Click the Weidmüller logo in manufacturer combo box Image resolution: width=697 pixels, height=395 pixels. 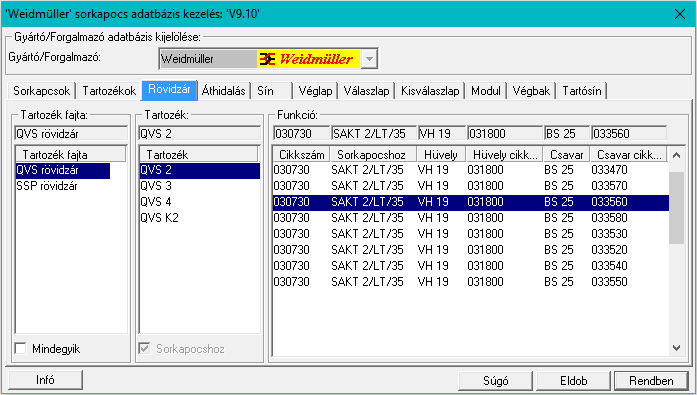coord(308,59)
